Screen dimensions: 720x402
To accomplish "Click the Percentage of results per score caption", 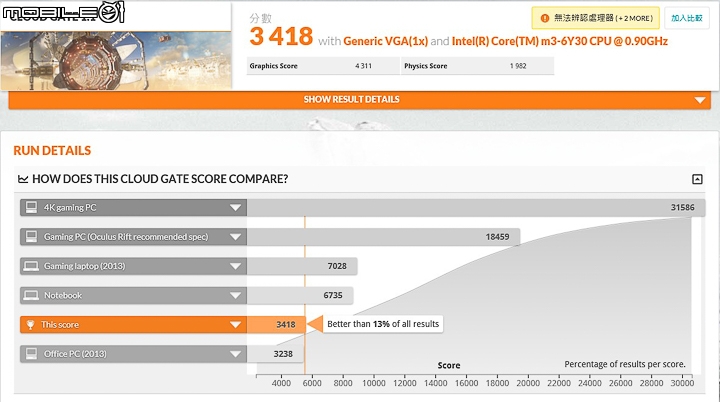I will click(625, 364).
